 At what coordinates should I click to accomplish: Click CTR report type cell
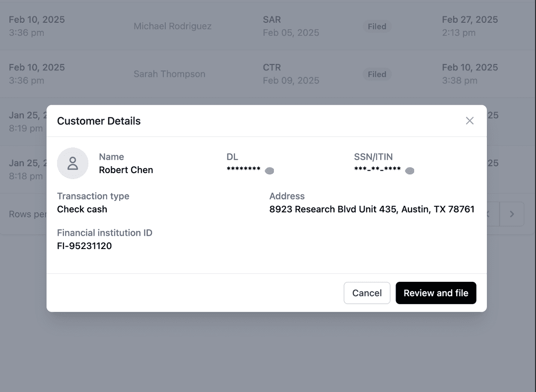(272, 67)
